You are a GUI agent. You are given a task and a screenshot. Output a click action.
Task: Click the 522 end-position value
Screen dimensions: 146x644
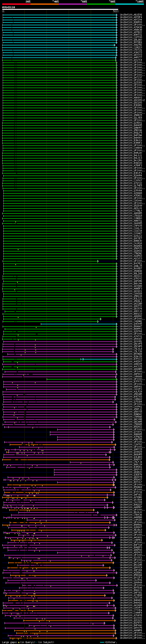115,11
